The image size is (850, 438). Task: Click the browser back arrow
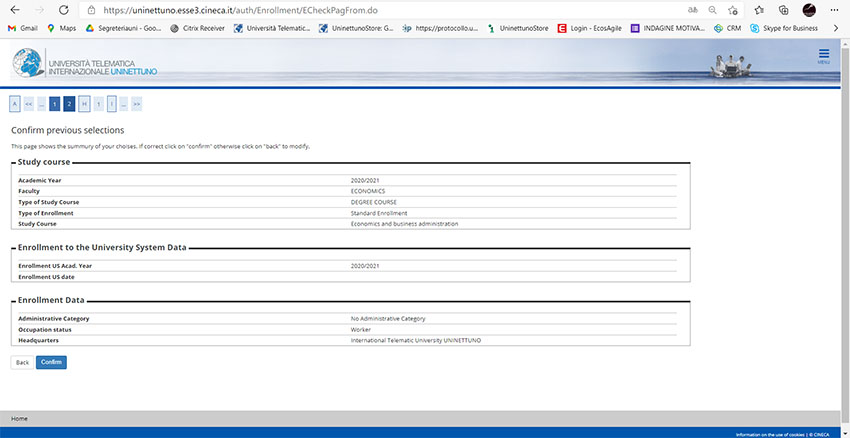(x=14, y=10)
